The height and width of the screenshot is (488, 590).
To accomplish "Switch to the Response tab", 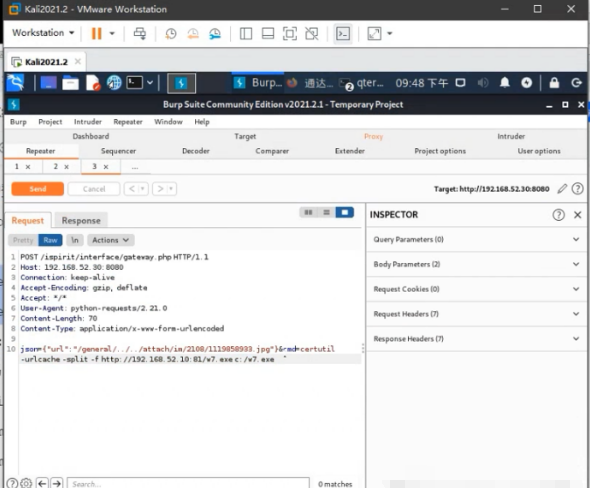I will 81,220.
